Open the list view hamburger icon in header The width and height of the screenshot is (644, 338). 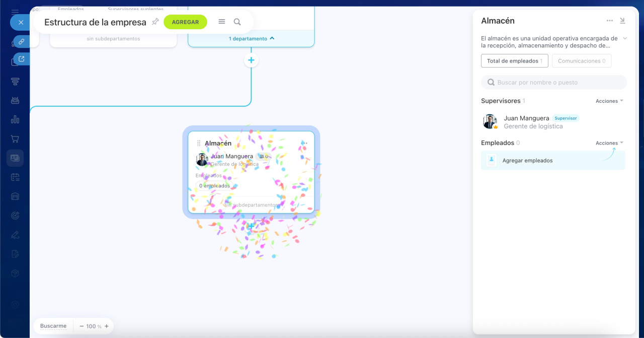point(221,22)
